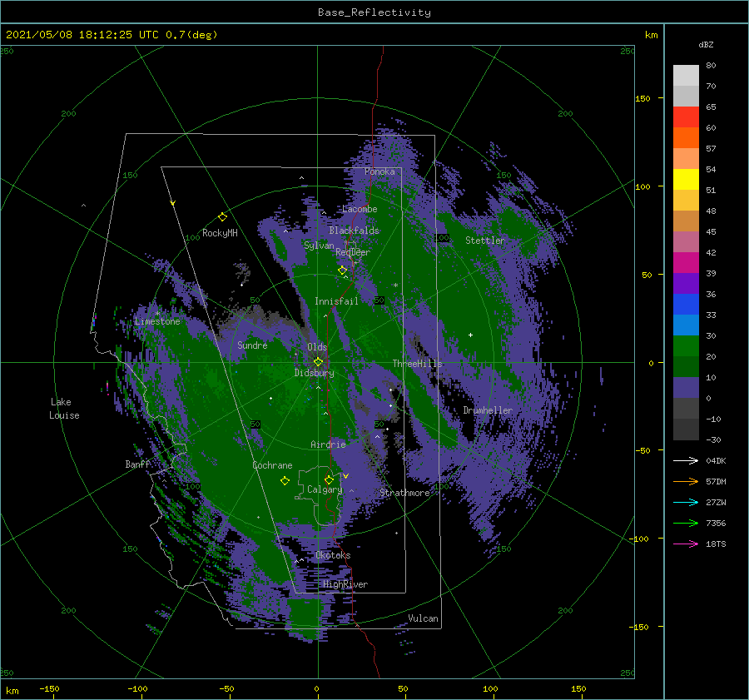Click the yellow -50 tick on right axis
749x700 pixels.
pos(642,450)
